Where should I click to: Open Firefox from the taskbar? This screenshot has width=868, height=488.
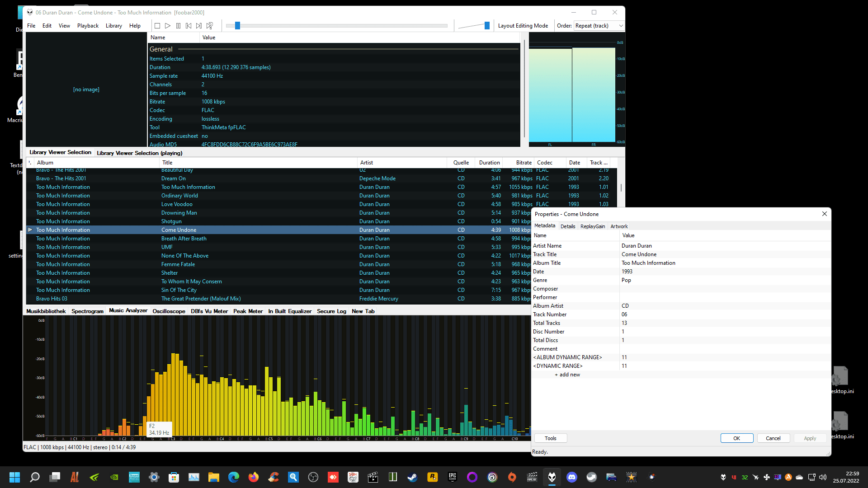(x=254, y=477)
